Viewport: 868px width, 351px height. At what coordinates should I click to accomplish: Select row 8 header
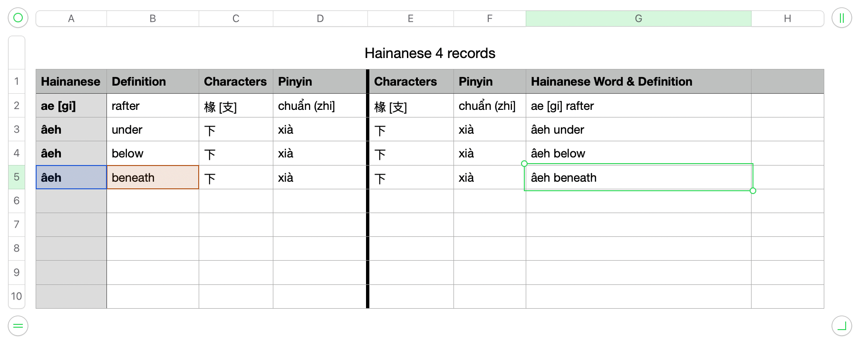(17, 248)
